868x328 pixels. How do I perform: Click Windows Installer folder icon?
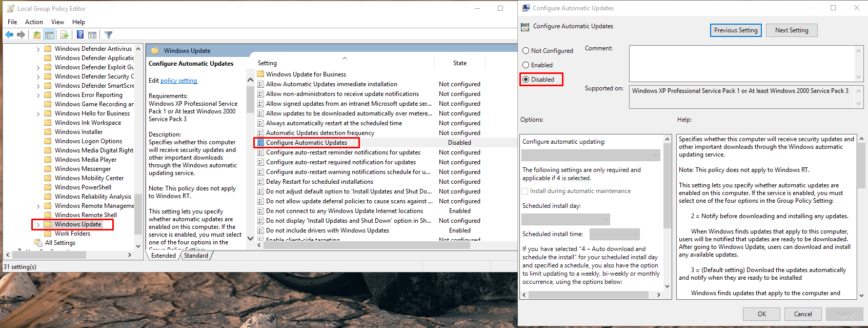(x=48, y=132)
